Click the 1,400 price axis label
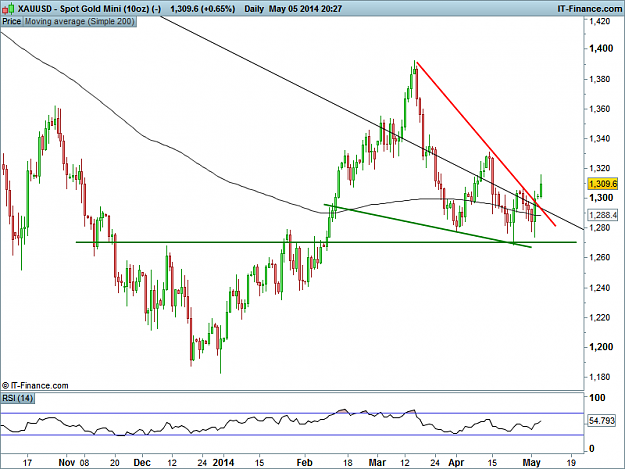625x469 pixels. [601, 49]
